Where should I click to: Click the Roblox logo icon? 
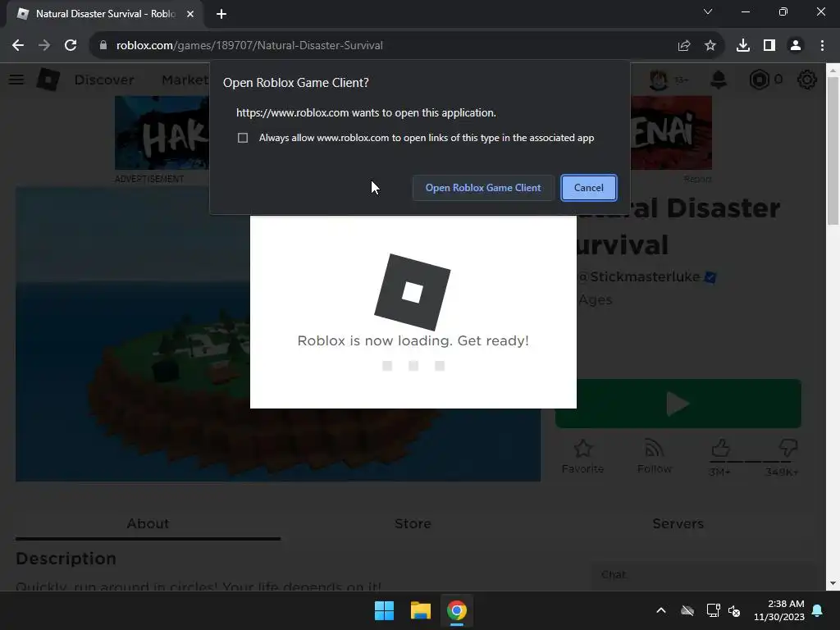[48, 80]
